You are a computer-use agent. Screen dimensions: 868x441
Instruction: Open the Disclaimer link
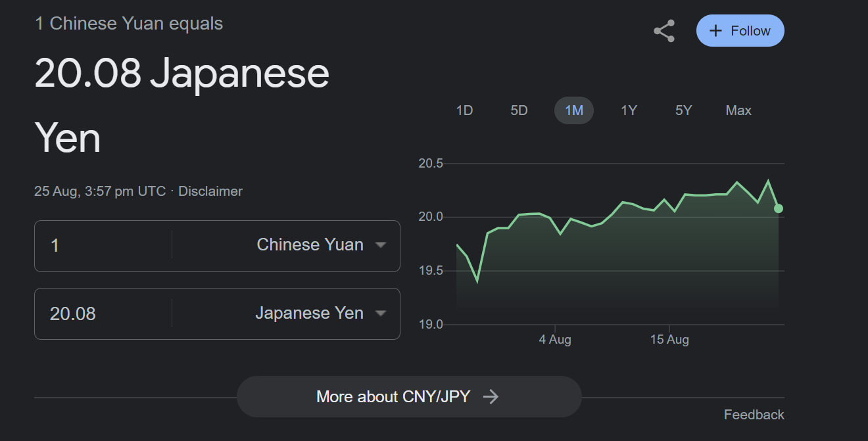(210, 191)
